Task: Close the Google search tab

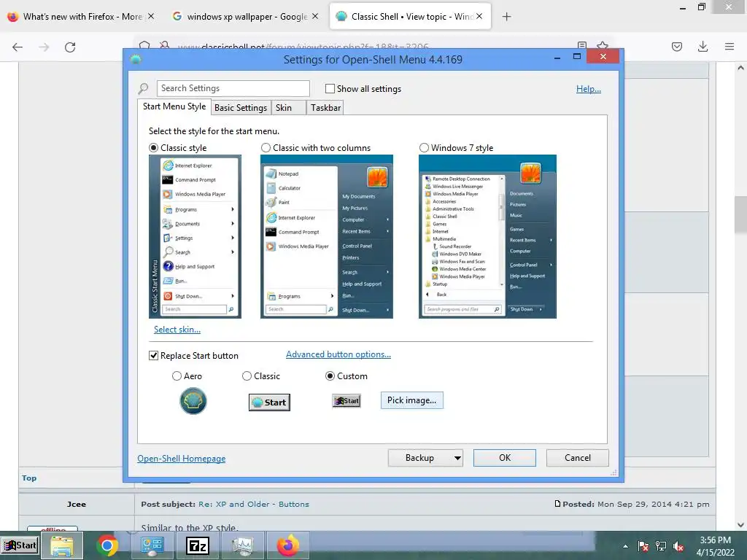Action: 315,16
